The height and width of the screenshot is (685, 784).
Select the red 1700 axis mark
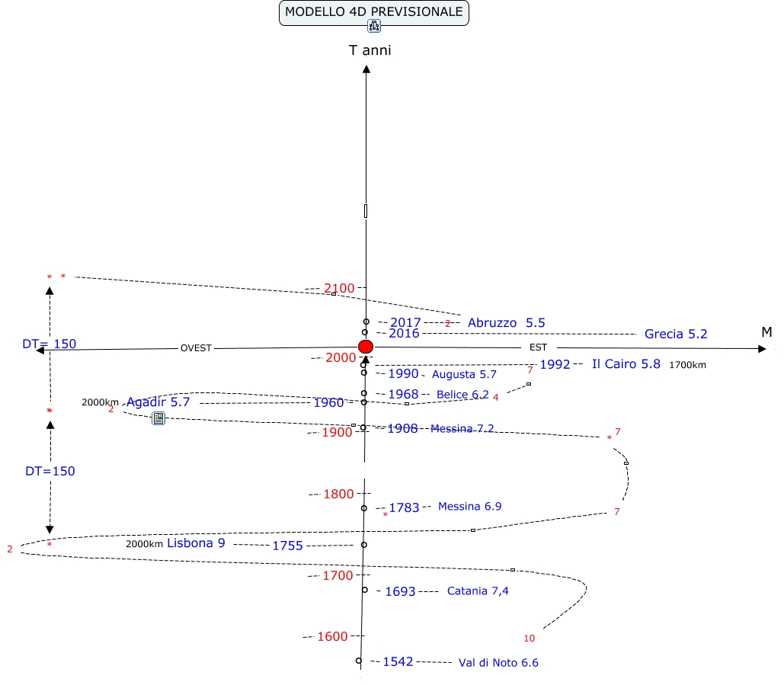pos(338,576)
